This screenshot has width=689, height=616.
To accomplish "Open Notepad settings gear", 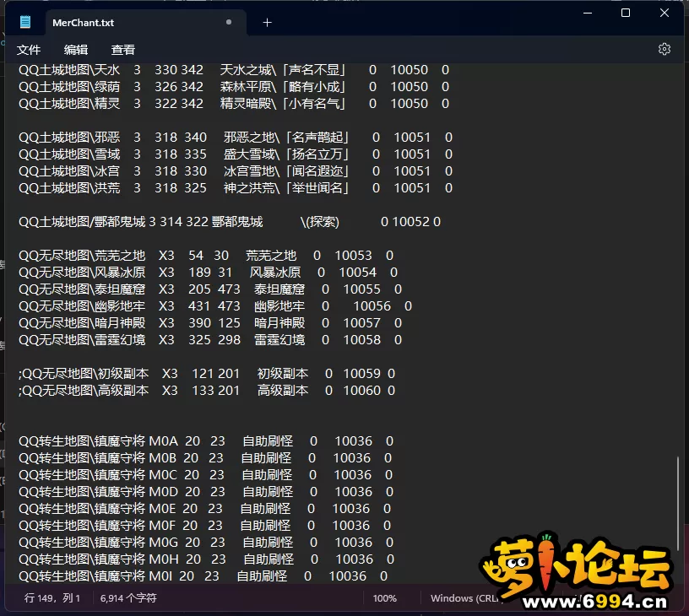I will (x=664, y=49).
